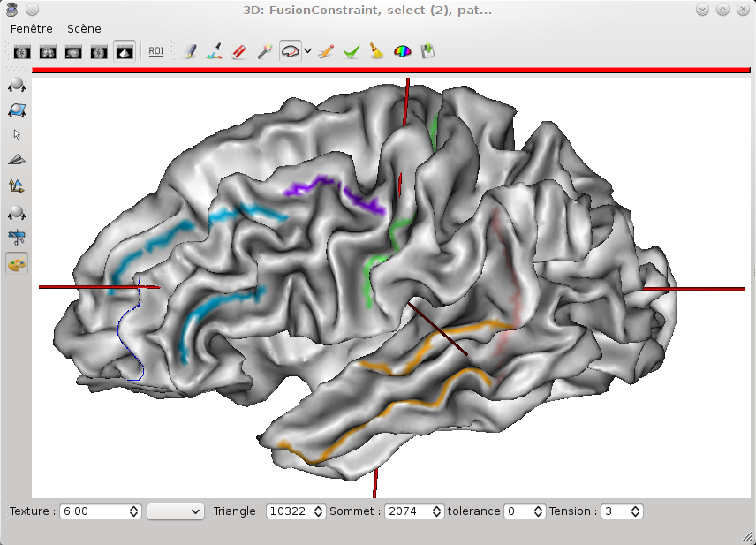Toggle the painter palette control in sidebar

[x=17, y=263]
